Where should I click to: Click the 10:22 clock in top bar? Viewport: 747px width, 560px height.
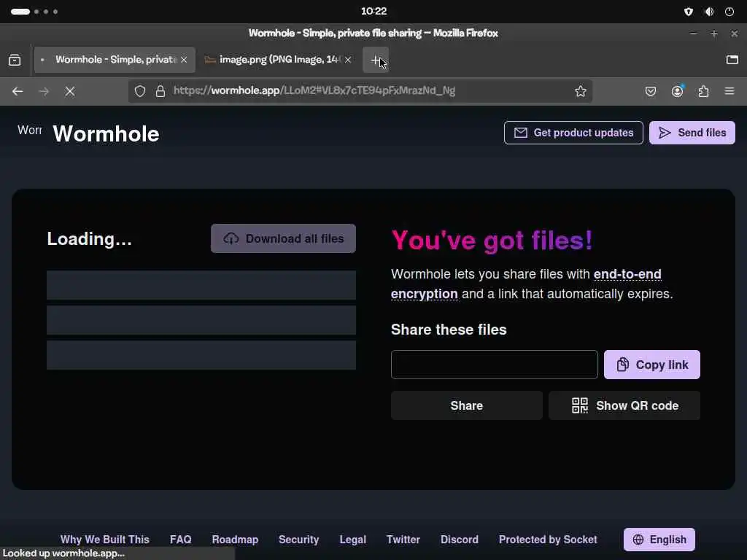coord(373,12)
